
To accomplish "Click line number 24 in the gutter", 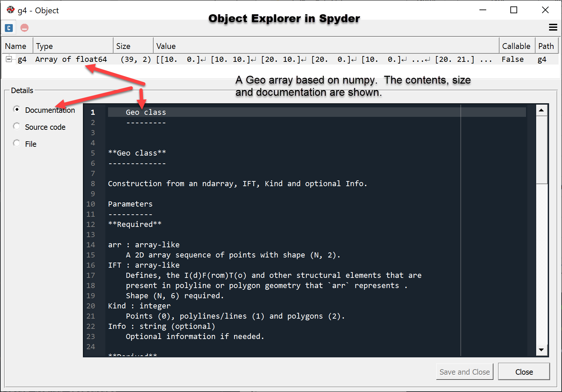I will click(91, 346).
